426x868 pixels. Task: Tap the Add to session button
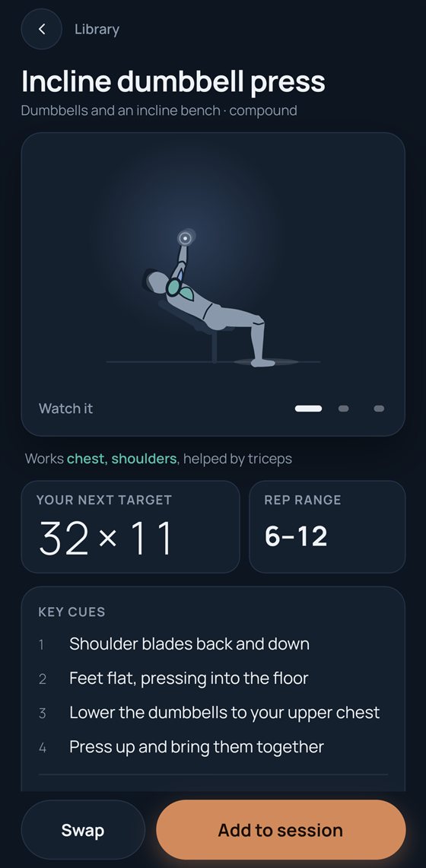281,831
